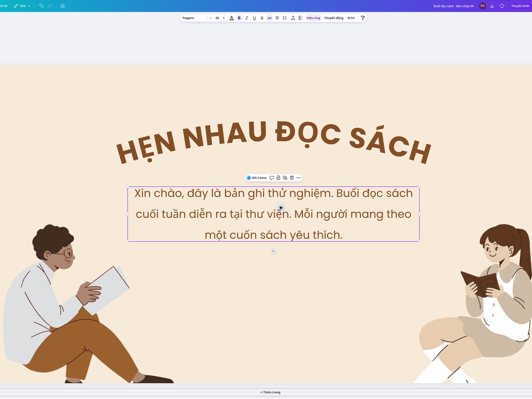Open the Poppins font selector
Screen dimensions: 532x399
pos(193,18)
